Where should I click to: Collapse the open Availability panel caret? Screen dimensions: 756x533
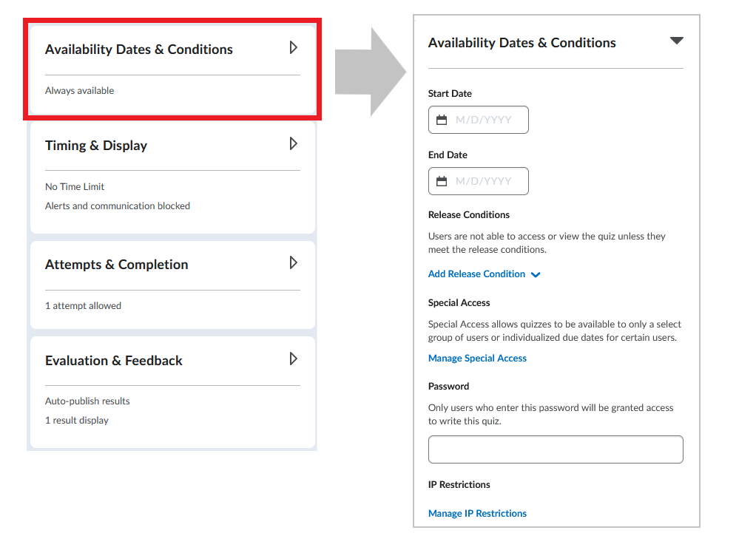pos(676,41)
